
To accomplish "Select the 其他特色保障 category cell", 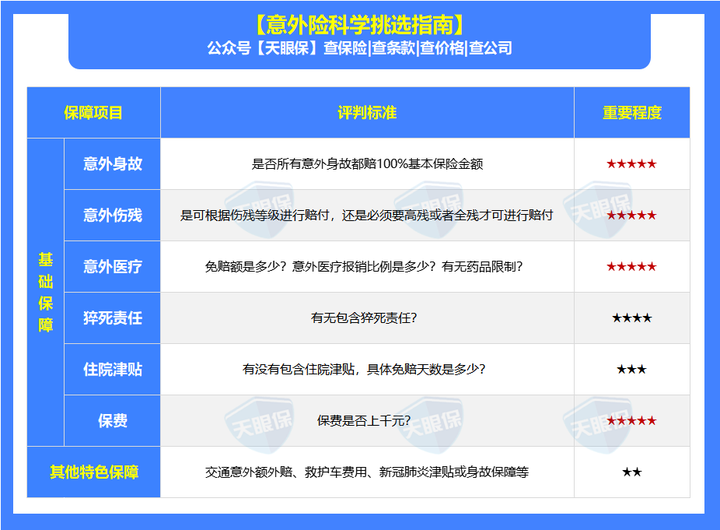I will click(x=94, y=472).
